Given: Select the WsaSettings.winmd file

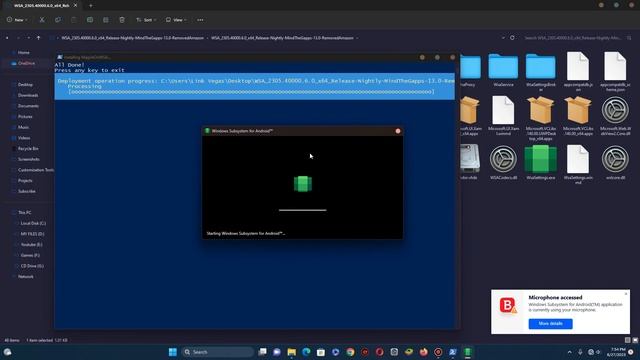Looking at the screenshot, I should coord(578,164).
